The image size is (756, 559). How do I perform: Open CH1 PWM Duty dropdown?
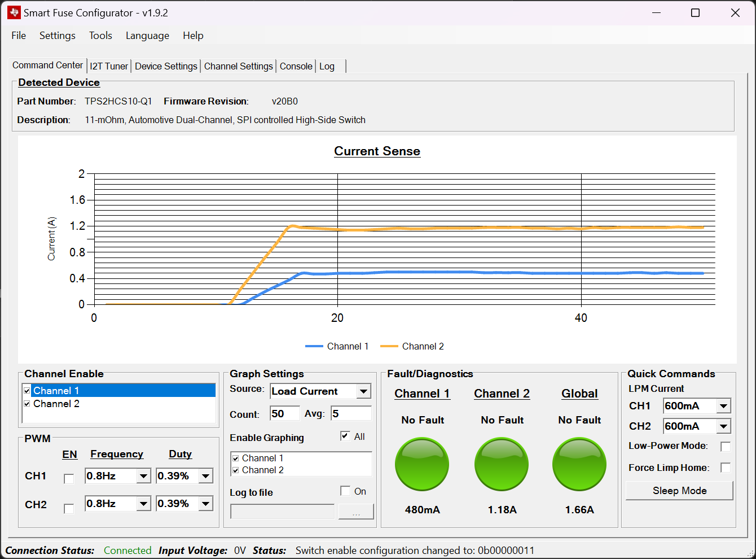pyautogui.click(x=206, y=476)
